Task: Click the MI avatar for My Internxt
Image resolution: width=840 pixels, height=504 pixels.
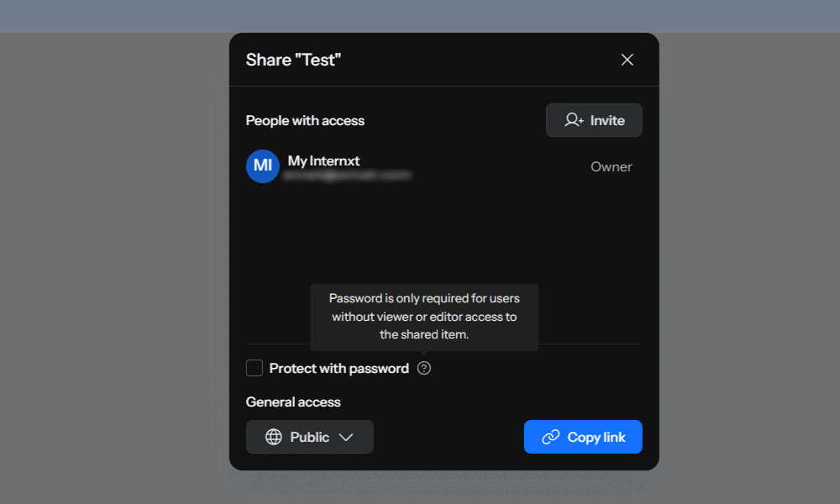Action: (x=262, y=166)
